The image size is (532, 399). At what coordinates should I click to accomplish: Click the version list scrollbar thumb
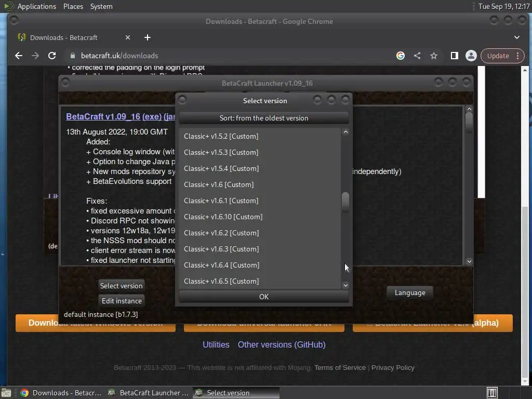[x=345, y=202]
